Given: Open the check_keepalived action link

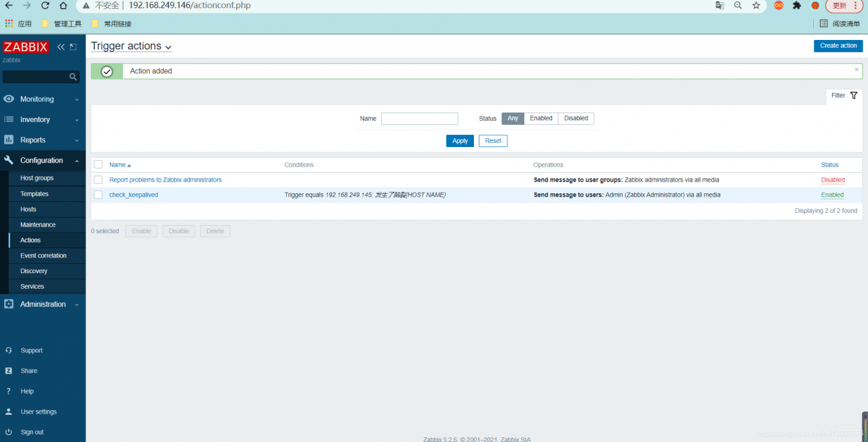Looking at the screenshot, I should pos(134,195).
